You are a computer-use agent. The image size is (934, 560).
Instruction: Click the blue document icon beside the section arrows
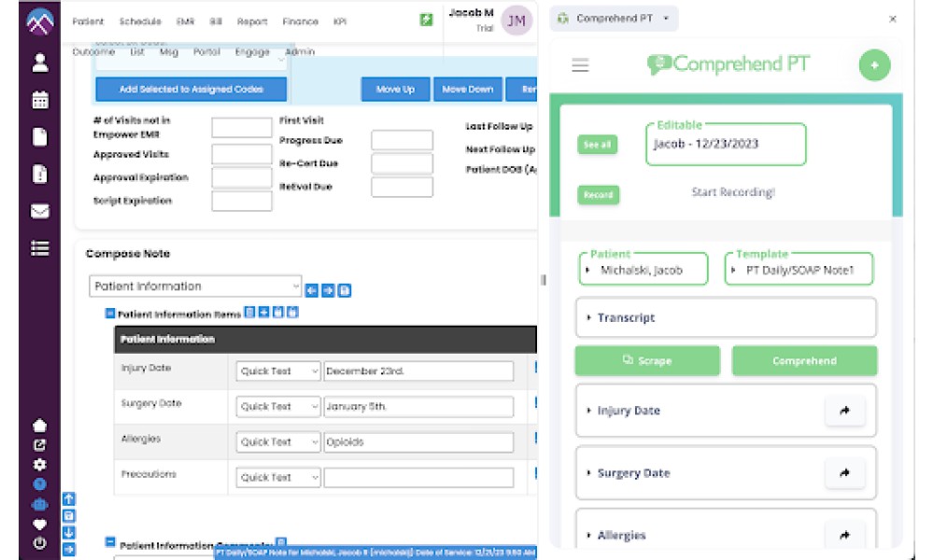click(345, 290)
